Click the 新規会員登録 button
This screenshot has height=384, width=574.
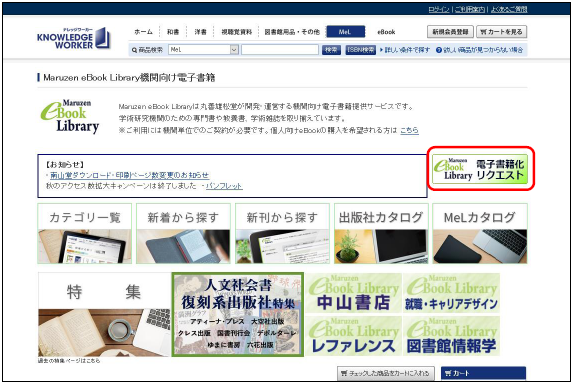point(450,32)
